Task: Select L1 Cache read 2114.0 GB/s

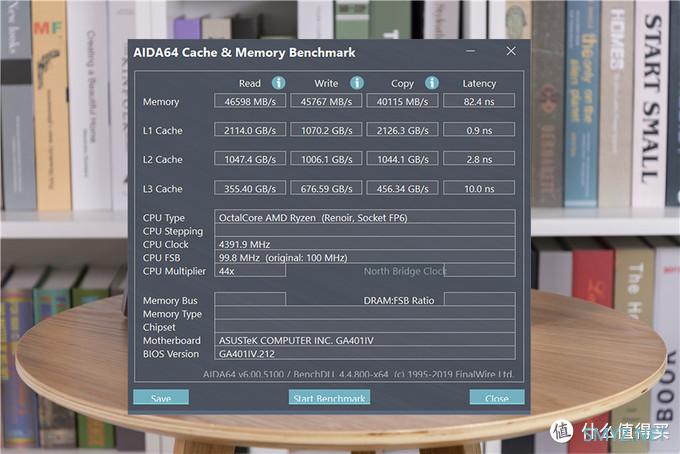Action: coord(250,130)
